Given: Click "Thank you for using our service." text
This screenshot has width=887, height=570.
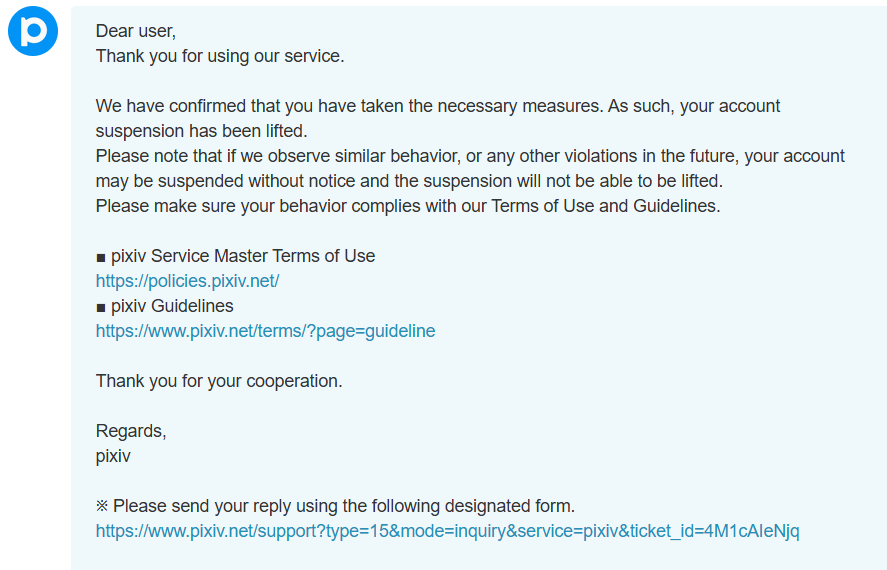Looking at the screenshot, I should (x=220, y=56).
